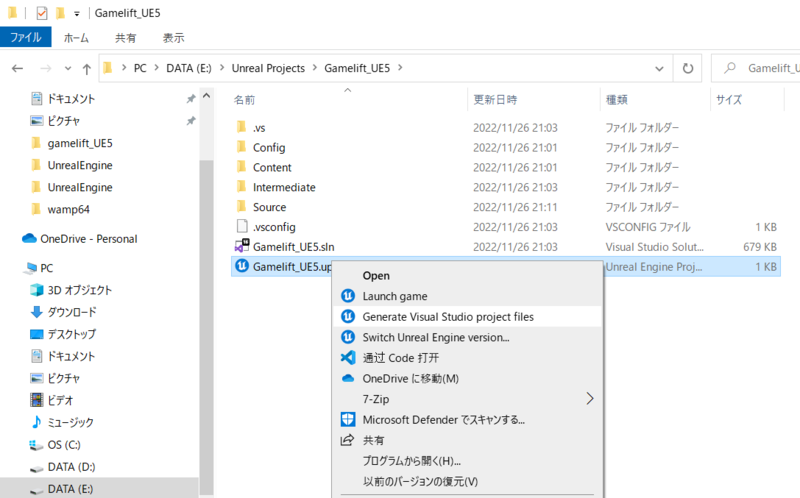This screenshot has height=498, width=800.
Task: Click the .vs folder icon
Action: click(x=242, y=127)
